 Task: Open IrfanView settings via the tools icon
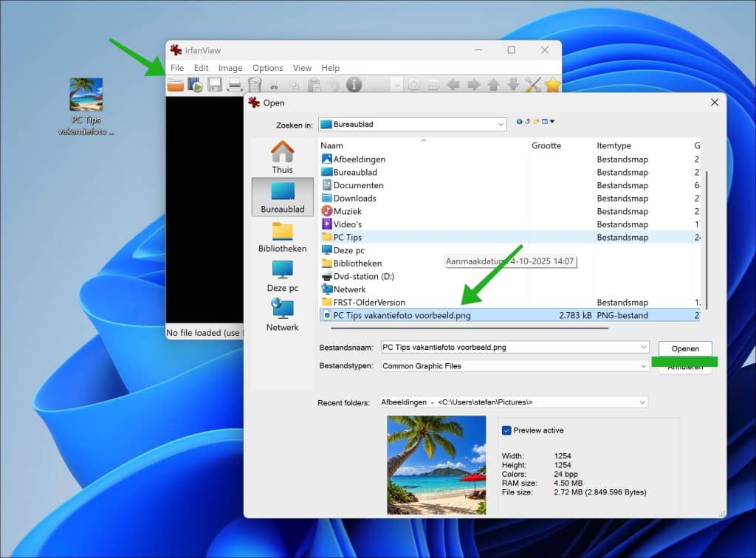click(533, 85)
